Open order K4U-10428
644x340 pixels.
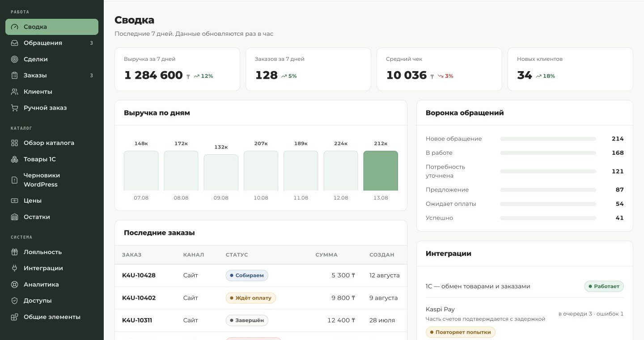139,275
